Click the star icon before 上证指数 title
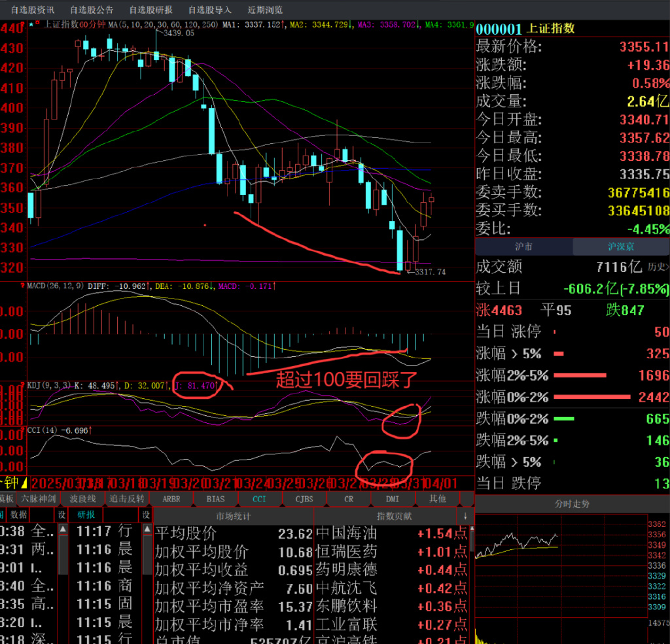Image resolution: width=670 pixels, height=644 pixels. (x=31, y=25)
